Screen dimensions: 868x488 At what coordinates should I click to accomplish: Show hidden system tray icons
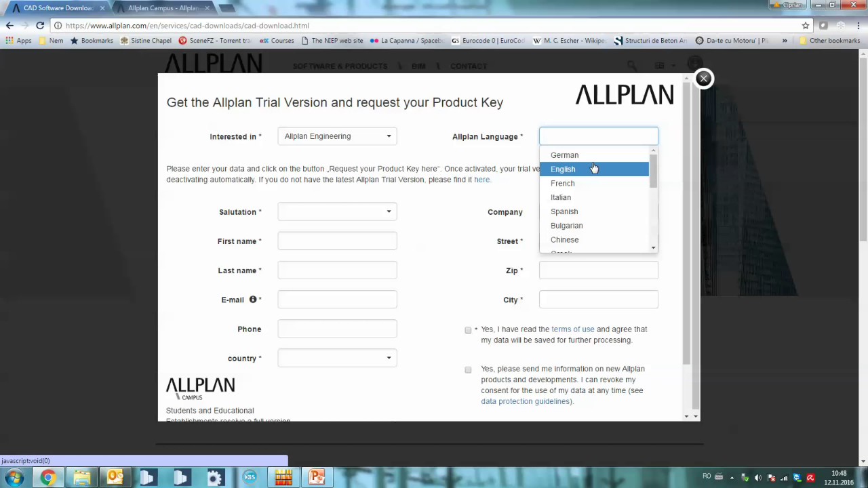[732, 477]
